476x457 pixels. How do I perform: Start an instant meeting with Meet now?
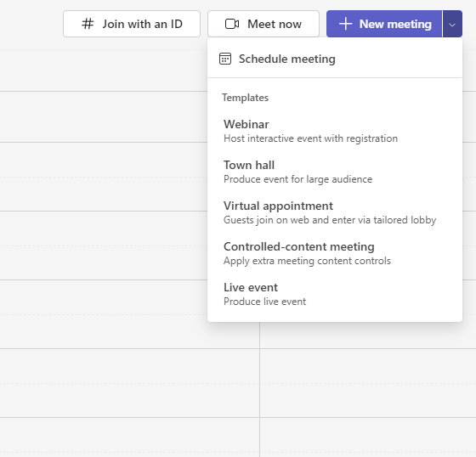point(263,24)
